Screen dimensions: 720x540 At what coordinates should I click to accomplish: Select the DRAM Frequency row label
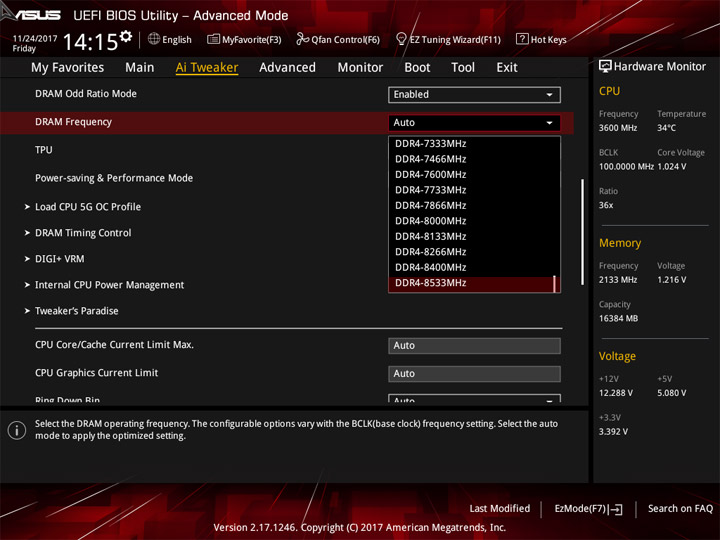coord(73,122)
